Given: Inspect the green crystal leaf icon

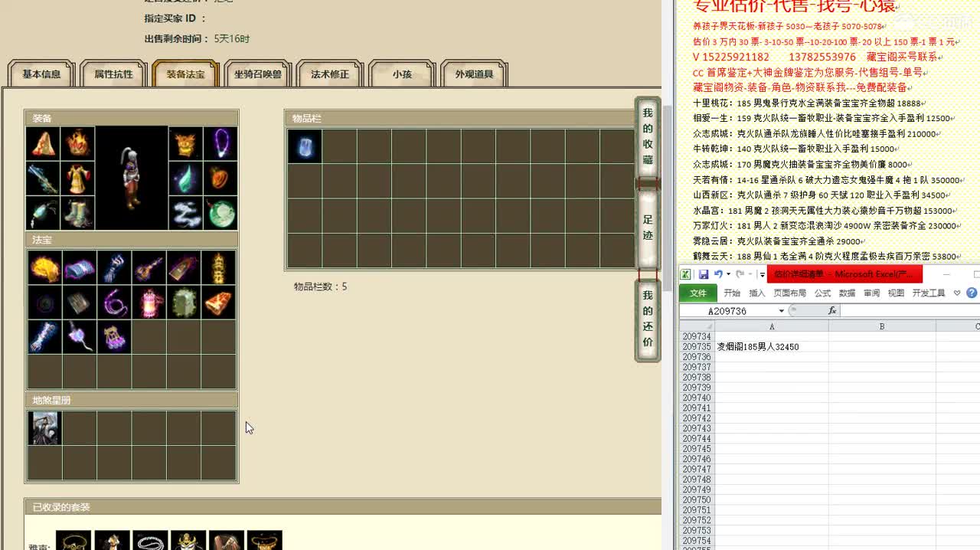Looking at the screenshot, I should coord(185,178).
